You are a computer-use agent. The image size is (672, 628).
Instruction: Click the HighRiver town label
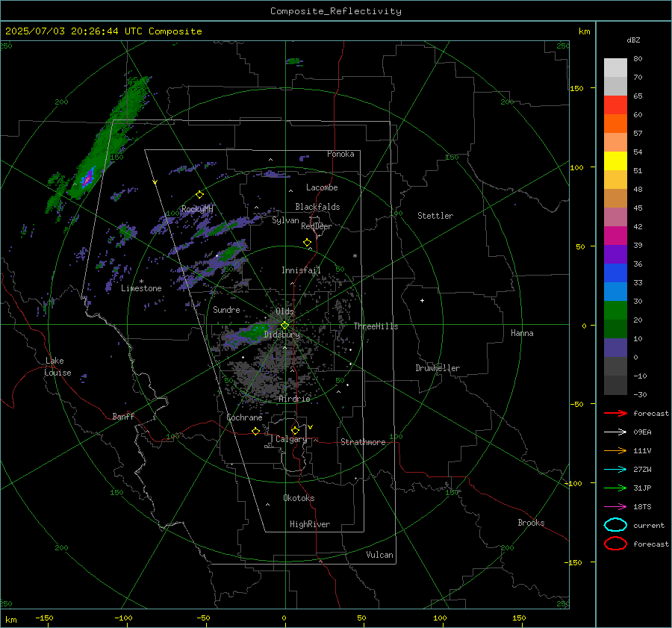tap(310, 524)
